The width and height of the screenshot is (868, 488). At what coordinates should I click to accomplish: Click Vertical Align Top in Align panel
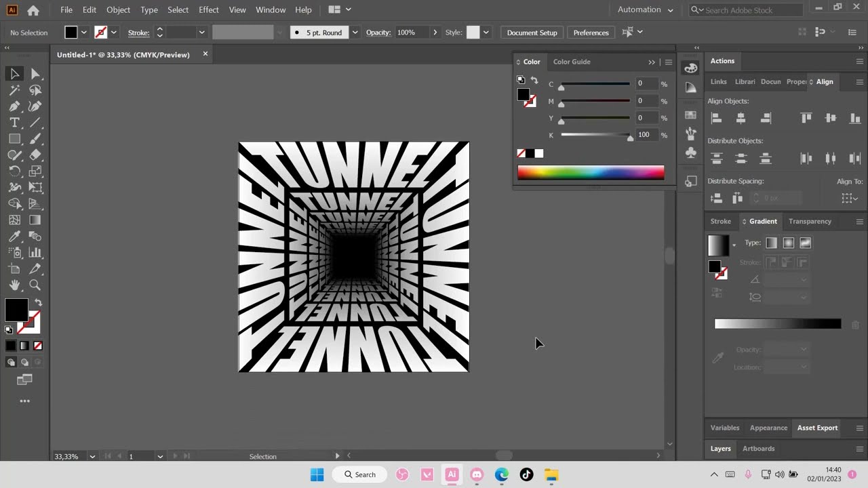[806, 118]
